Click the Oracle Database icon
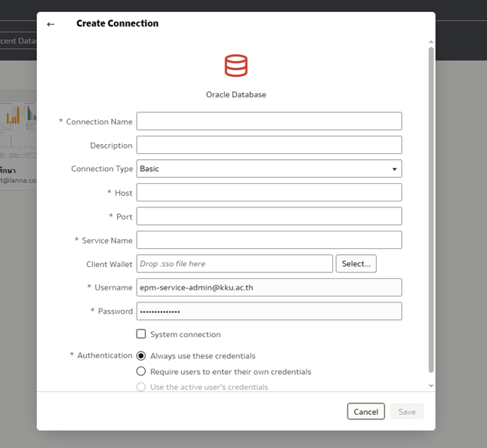The image size is (487, 448). pyautogui.click(x=236, y=66)
